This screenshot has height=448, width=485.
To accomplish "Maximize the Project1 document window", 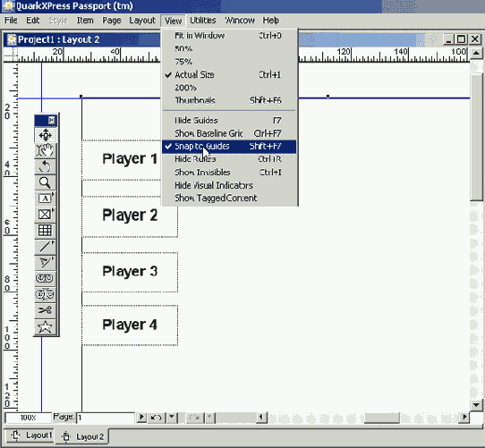I will [x=461, y=39].
